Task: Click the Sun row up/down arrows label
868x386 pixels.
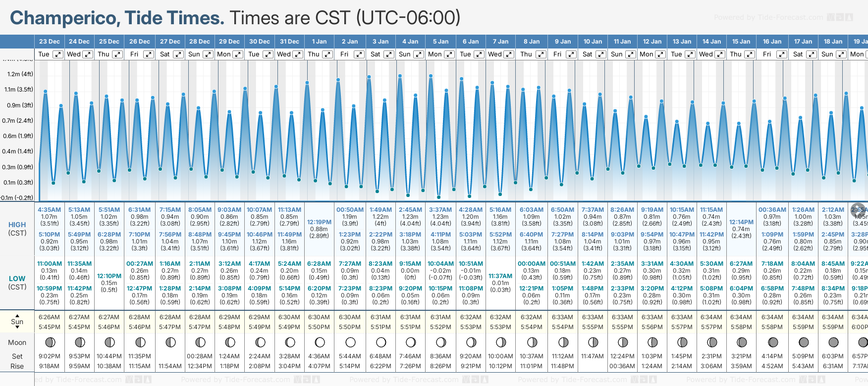Action: pyautogui.click(x=17, y=321)
